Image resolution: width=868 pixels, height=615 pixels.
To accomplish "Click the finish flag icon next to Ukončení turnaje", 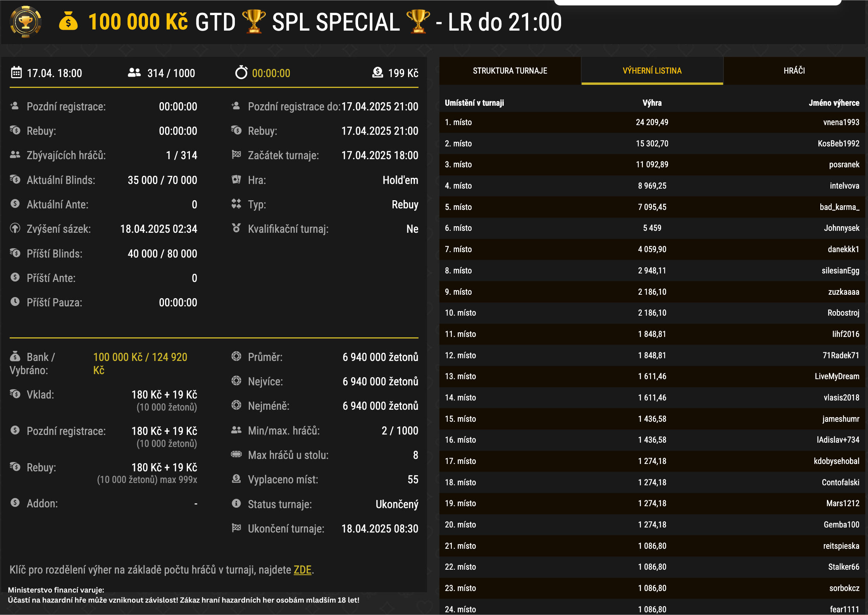I will pos(236,528).
